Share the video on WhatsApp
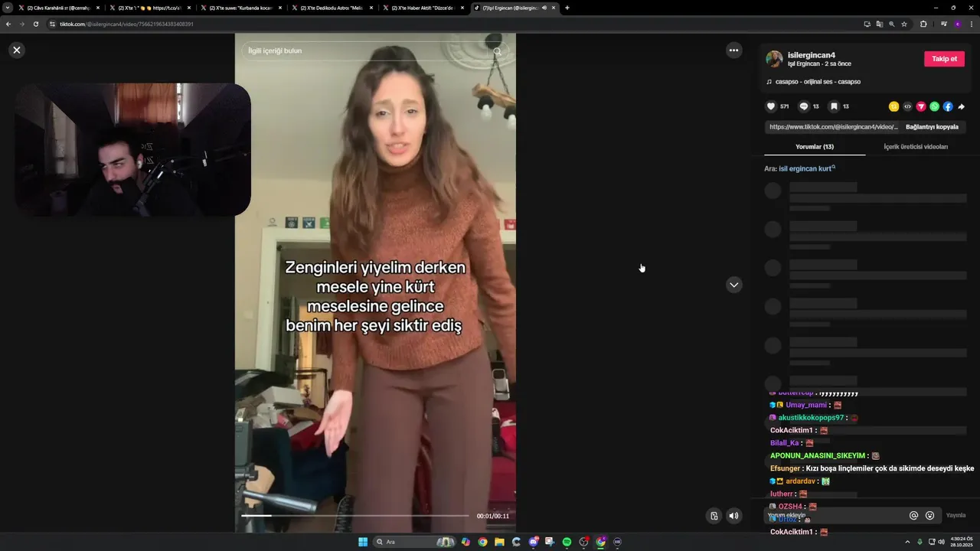The image size is (980, 551). tap(934, 106)
